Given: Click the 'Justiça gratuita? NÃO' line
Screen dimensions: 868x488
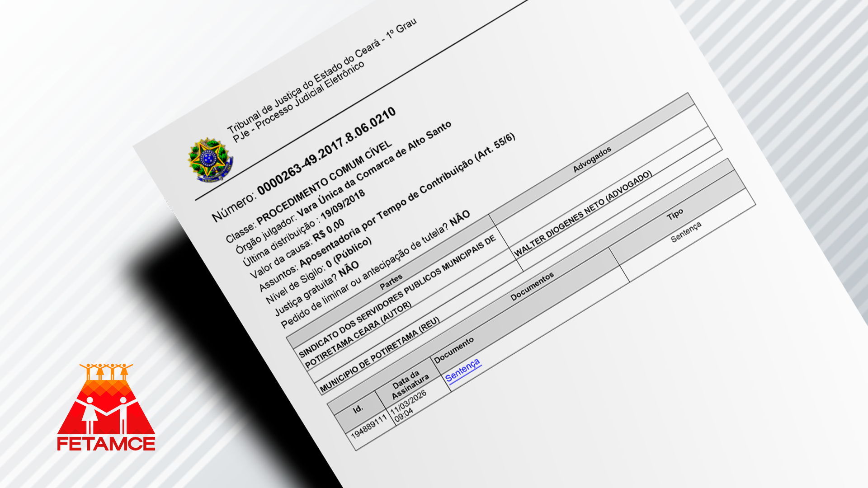Looking at the screenshot, I should click(317, 289).
